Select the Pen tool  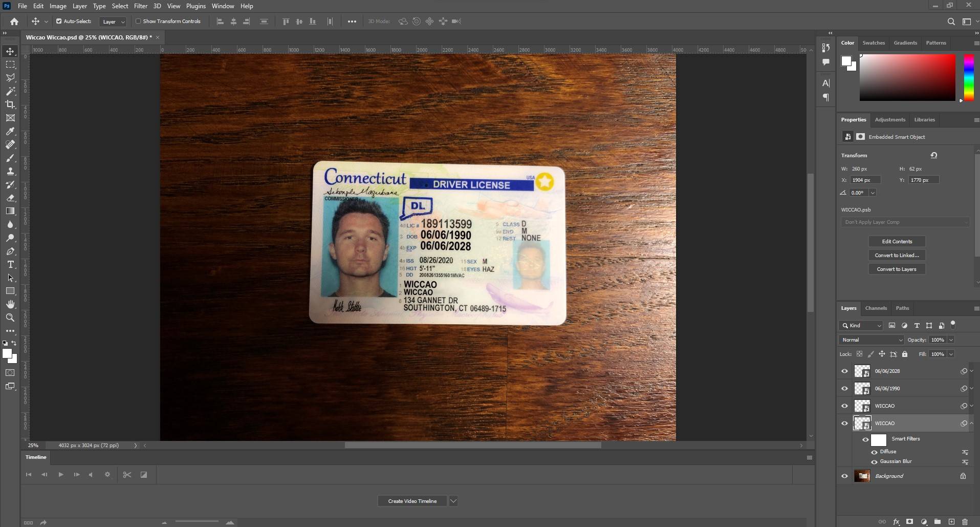coord(10,251)
